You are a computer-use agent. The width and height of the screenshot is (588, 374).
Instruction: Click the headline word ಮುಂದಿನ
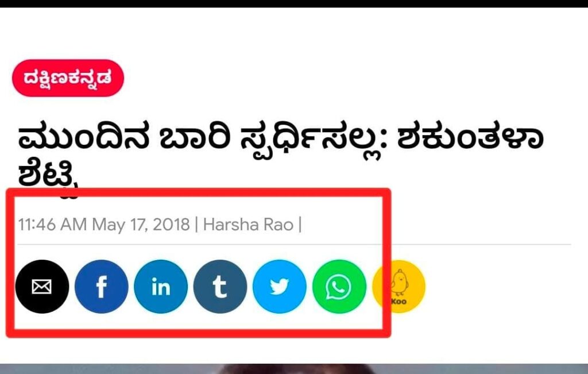84,138
